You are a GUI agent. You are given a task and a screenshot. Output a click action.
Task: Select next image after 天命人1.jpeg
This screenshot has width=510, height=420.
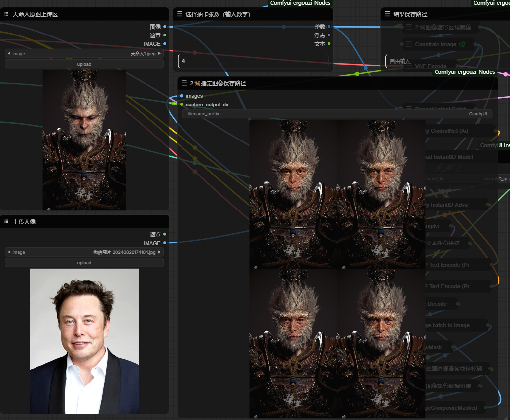(159, 53)
